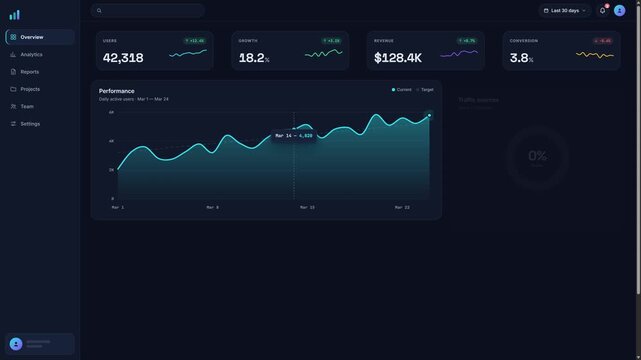Click calendar icon in date range picker
The height and width of the screenshot is (360, 641).
[x=546, y=11]
